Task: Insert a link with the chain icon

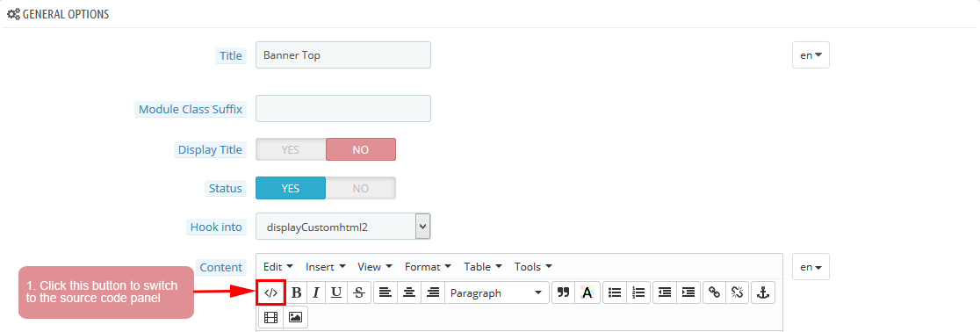Action: [x=714, y=292]
